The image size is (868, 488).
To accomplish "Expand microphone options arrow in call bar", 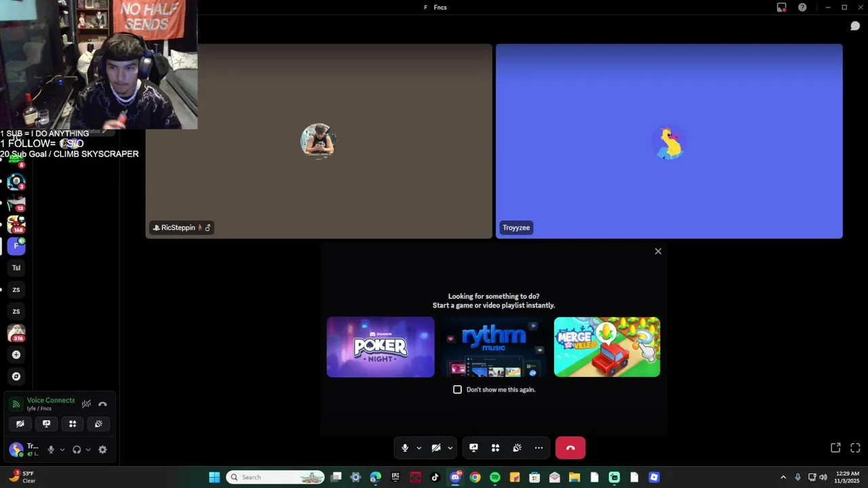I will pos(418,448).
